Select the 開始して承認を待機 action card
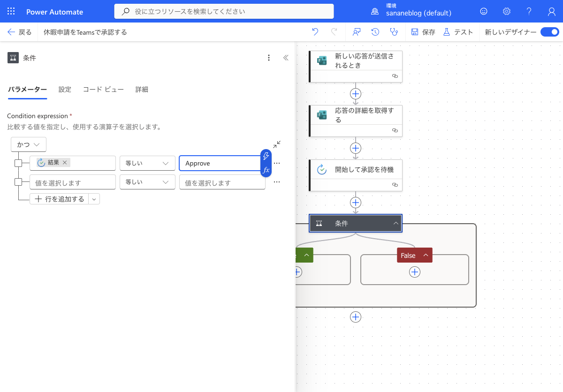Image resolution: width=563 pixels, height=392 pixels. [356, 175]
